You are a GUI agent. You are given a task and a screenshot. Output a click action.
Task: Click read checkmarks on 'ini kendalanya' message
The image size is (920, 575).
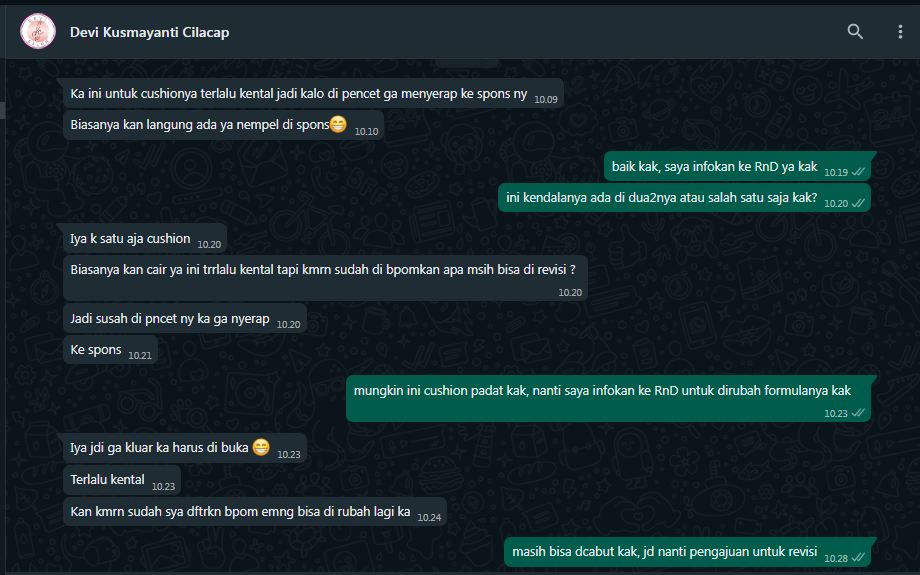click(x=858, y=203)
